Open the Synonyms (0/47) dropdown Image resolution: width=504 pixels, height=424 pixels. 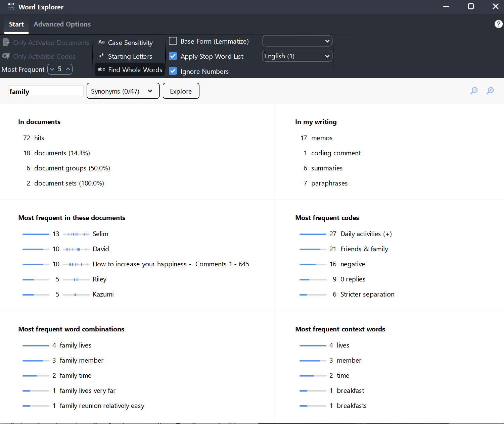point(123,91)
